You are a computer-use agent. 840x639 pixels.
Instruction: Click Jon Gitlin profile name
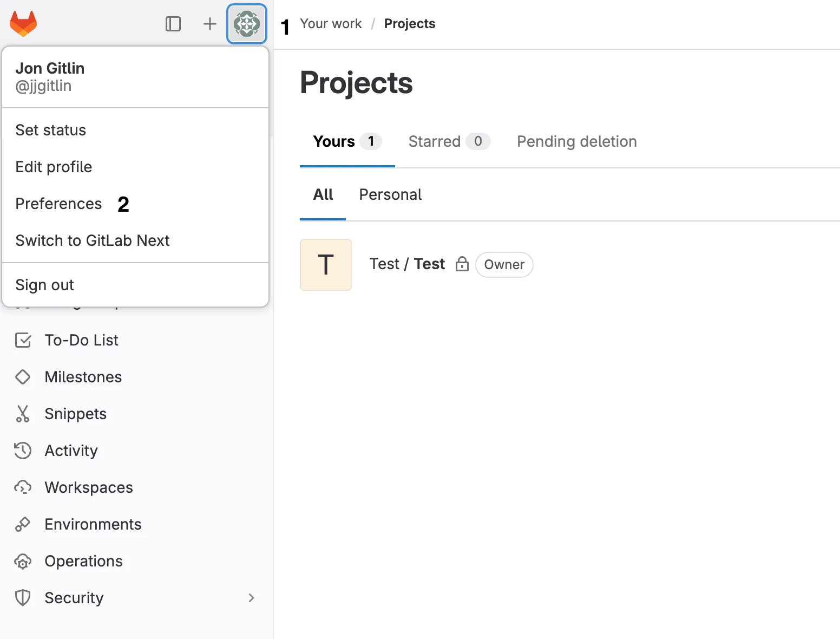(x=50, y=68)
